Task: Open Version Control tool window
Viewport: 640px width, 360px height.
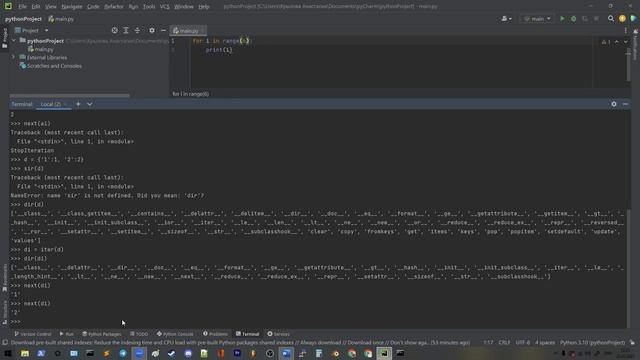Action: 33,334
